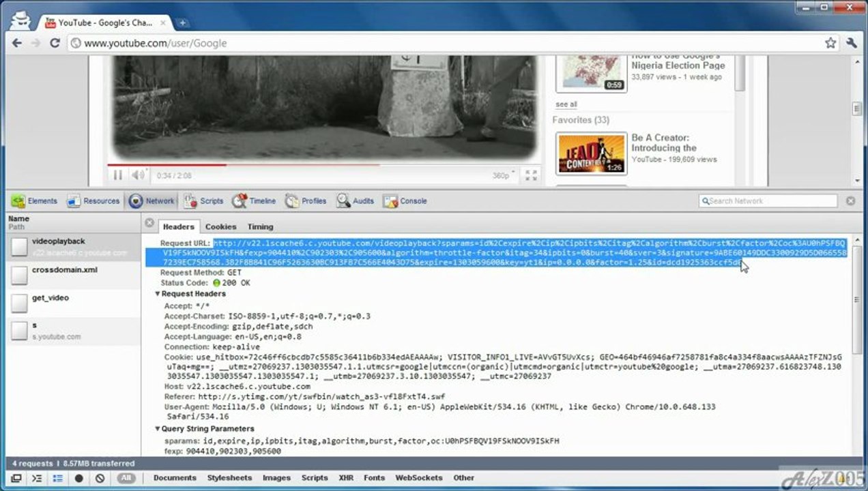Filter network by WebSockets
868x491 pixels.
click(x=419, y=478)
